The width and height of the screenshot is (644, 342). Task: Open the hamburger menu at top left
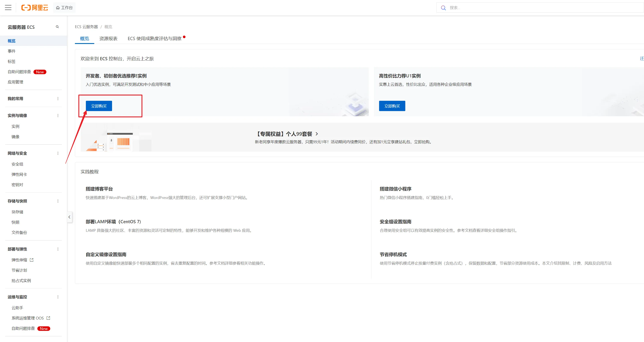[x=8, y=8]
